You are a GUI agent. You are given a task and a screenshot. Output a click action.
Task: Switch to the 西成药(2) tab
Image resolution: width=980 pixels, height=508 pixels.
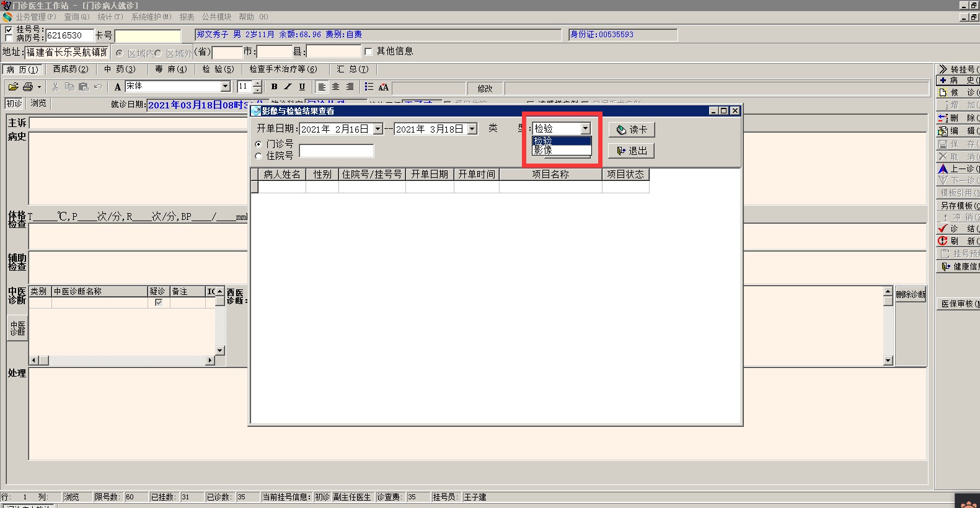(71, 69)
